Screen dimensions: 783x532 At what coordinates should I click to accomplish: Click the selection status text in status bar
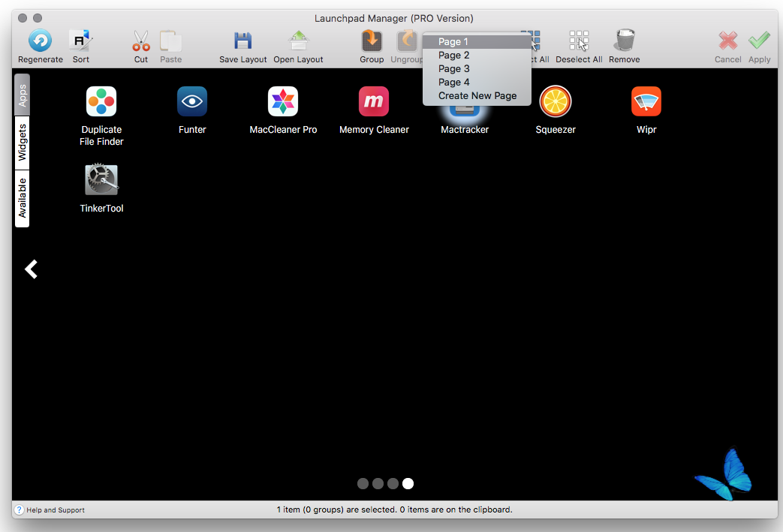click(394, 509)
